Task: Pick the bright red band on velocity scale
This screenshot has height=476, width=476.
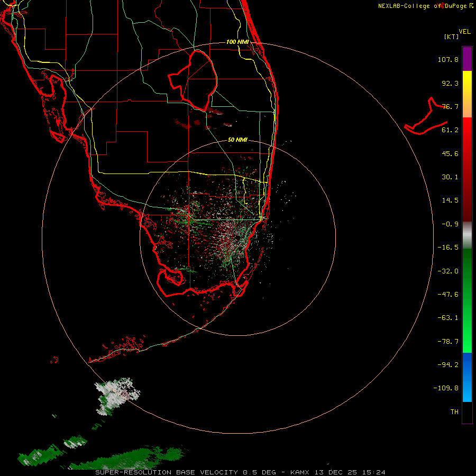Action: (x=467, y=133)
